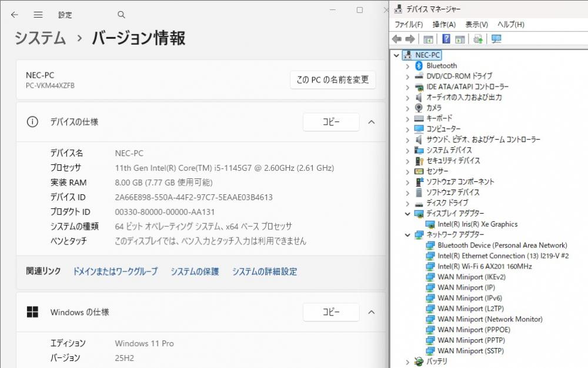Click コピー button for デバイスの仕様

(331, 122)
